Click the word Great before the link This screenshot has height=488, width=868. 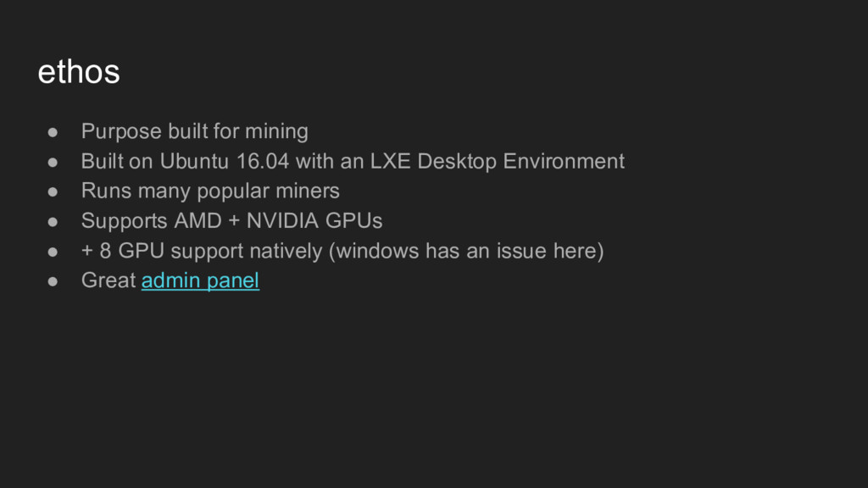(108, 280)
